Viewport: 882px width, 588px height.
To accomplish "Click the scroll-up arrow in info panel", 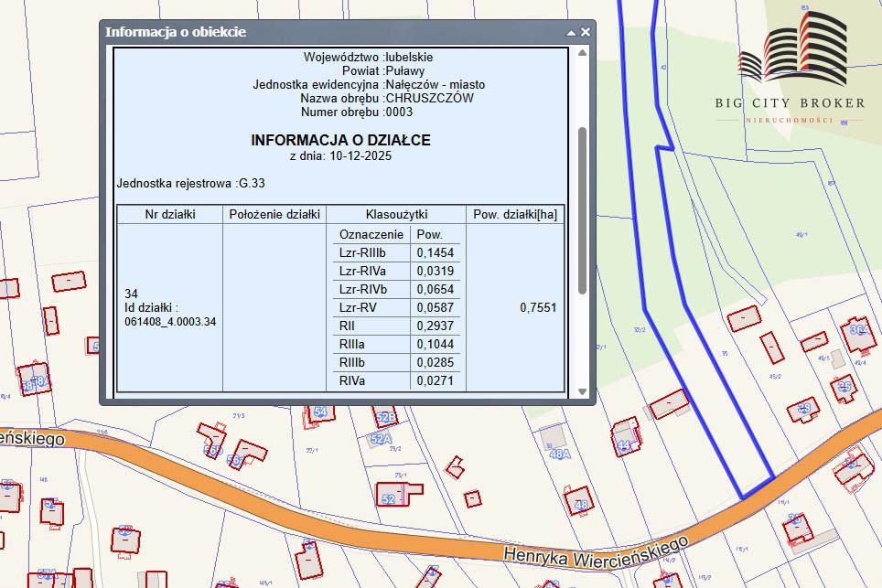I will [x=582, y=54].
